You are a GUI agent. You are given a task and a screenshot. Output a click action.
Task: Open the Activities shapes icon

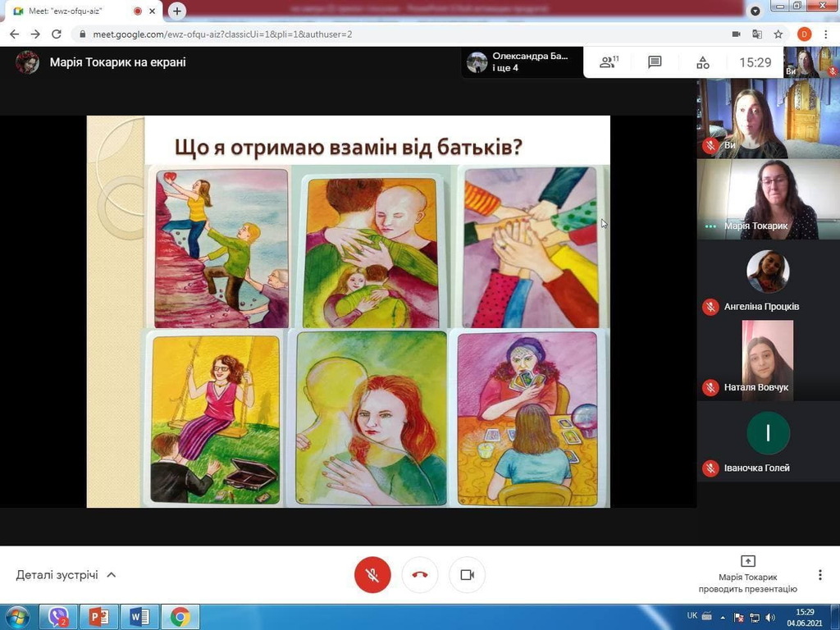click(x=702, y=62)
